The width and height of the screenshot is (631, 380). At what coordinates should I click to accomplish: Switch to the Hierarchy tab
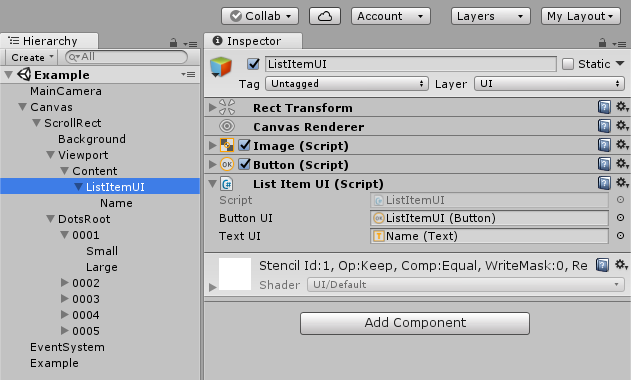(x=49, y=41)
